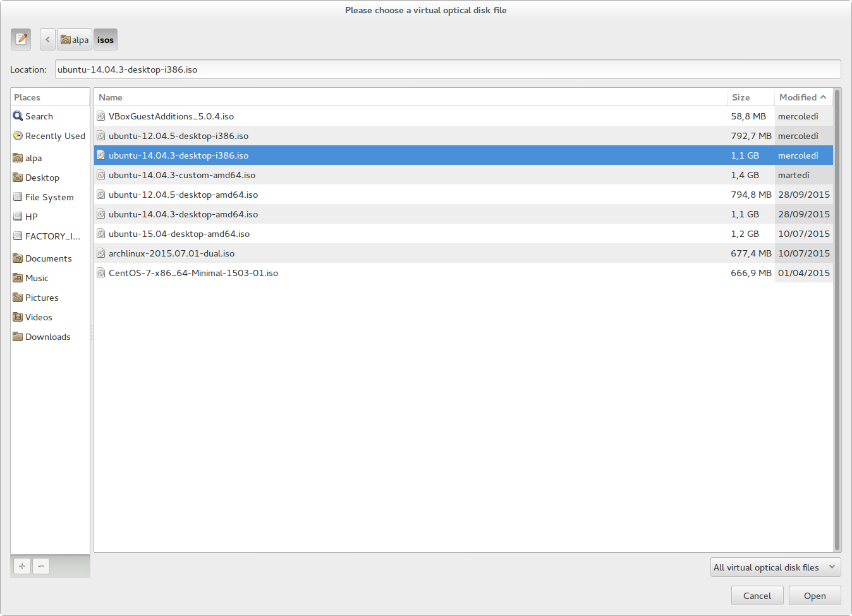Click the 792,7 MB size cell

[x=751, y=136]
